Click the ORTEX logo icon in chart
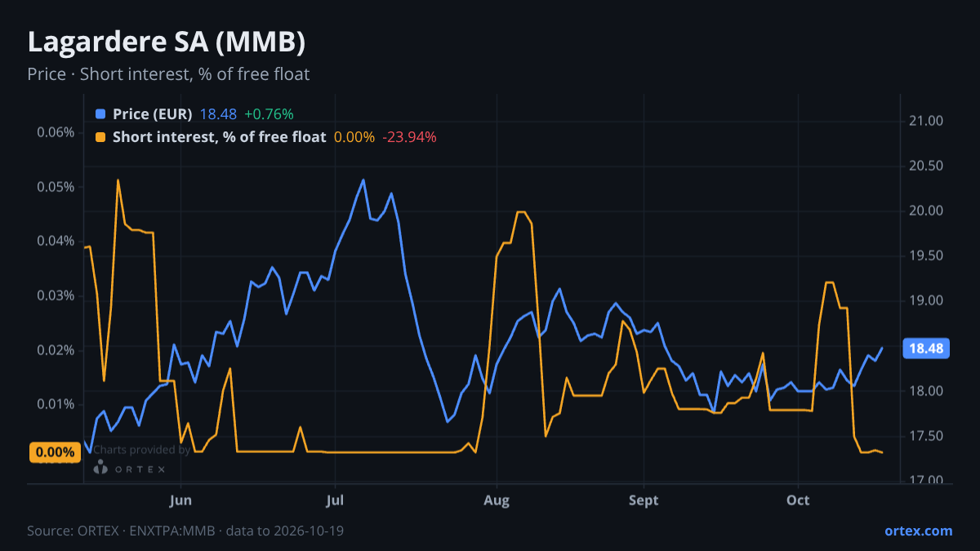Viewport: 980px width, 551px height. click(100, 468)
